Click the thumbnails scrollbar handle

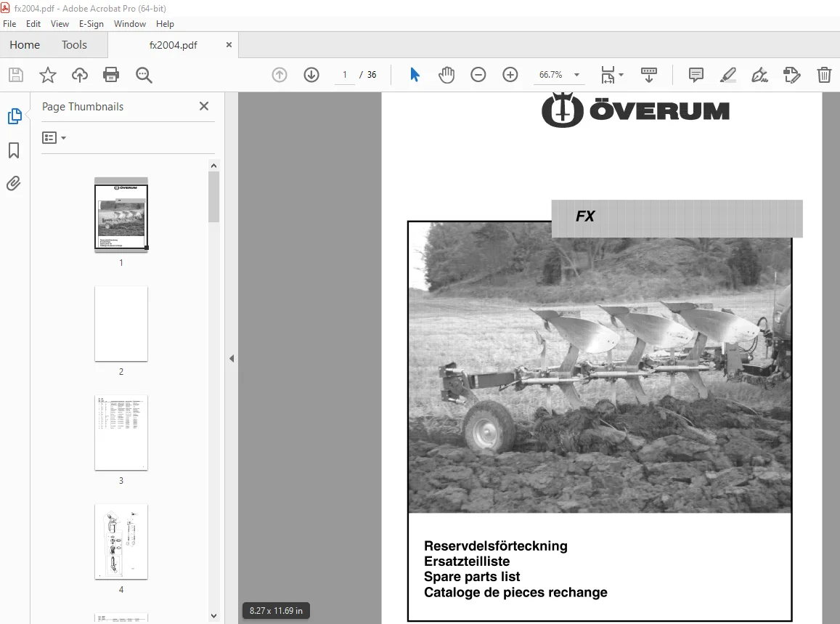pyautogui.click(x=213, y=196)
